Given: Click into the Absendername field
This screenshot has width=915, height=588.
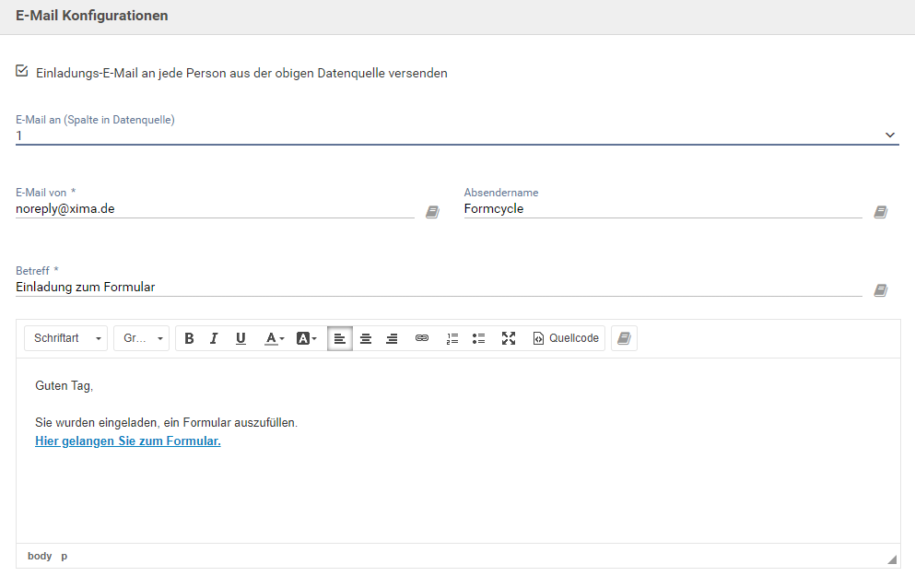Looking at the screenshot, I should [x=662, y=209].
